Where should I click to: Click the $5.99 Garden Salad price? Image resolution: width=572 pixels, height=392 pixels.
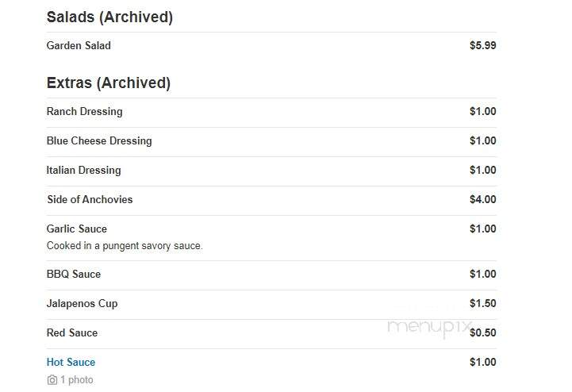point(483,45)
